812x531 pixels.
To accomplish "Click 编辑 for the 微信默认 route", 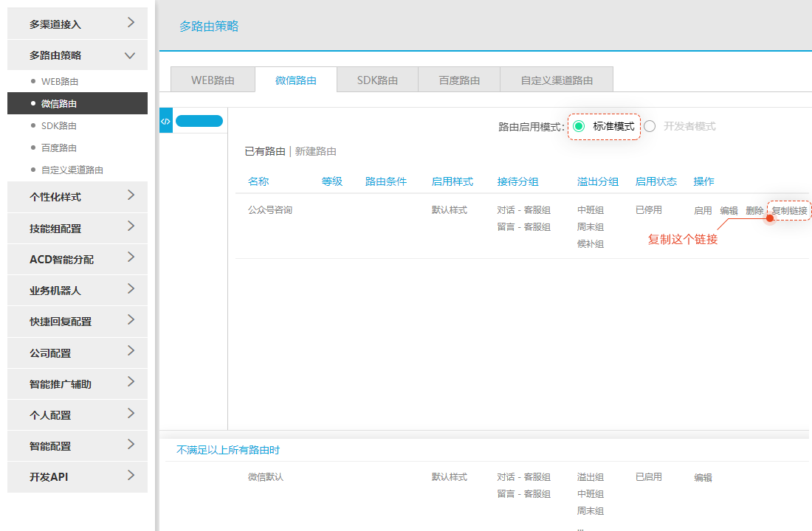I will 703,477.
